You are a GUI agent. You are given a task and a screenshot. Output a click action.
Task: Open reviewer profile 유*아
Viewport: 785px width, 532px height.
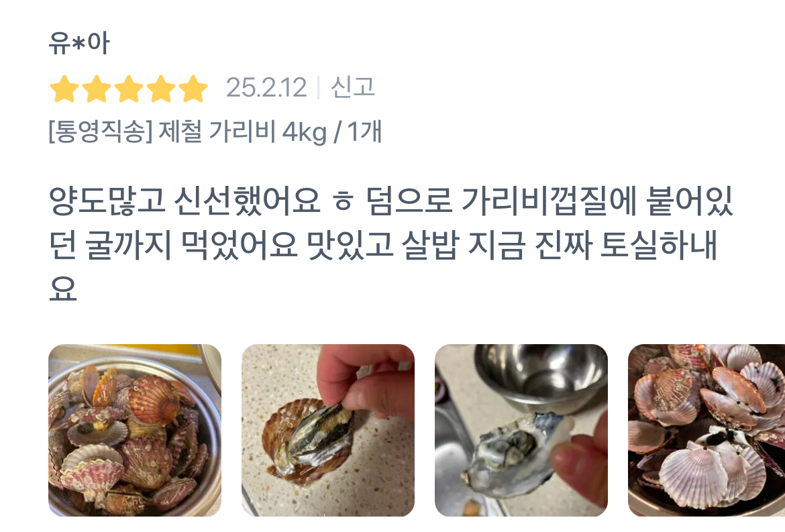click(79, 43)
